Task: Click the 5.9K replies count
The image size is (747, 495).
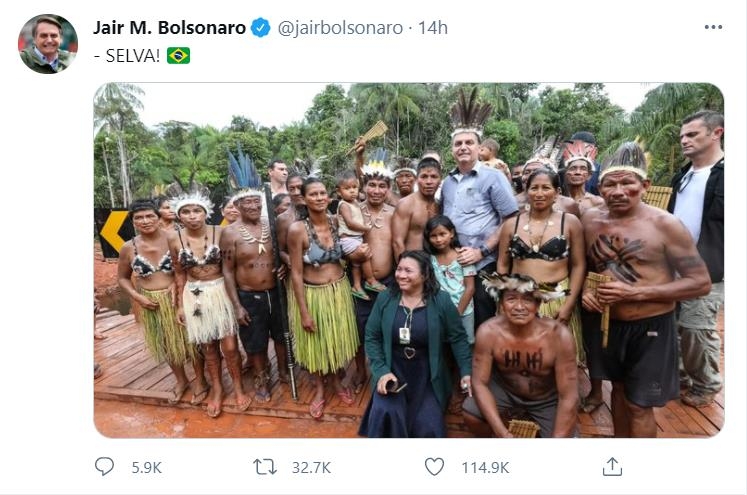Action: click(x=147, y=467)
